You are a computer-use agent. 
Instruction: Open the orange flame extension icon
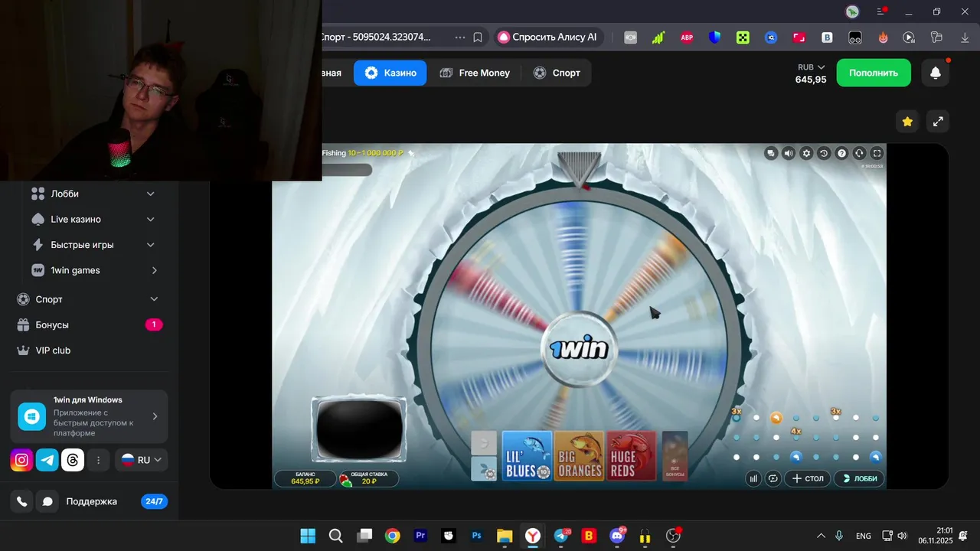click(883, 37)
